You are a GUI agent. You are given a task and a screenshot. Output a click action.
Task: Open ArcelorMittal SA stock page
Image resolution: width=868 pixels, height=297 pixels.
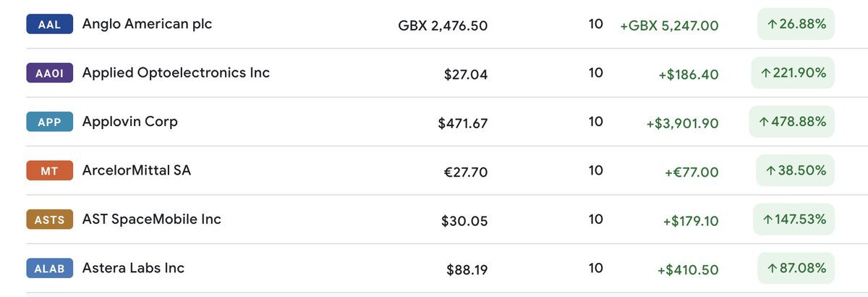pos(137,170)
